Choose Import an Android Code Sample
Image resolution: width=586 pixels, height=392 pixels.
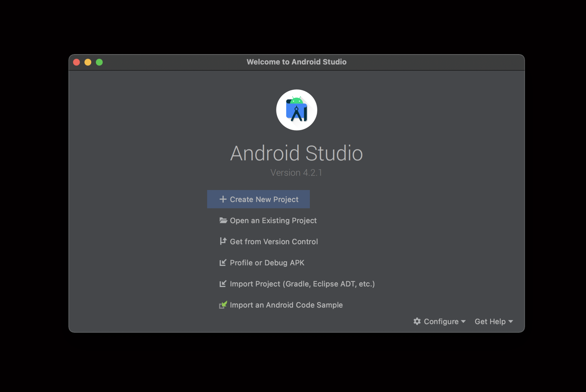[286, 305]
